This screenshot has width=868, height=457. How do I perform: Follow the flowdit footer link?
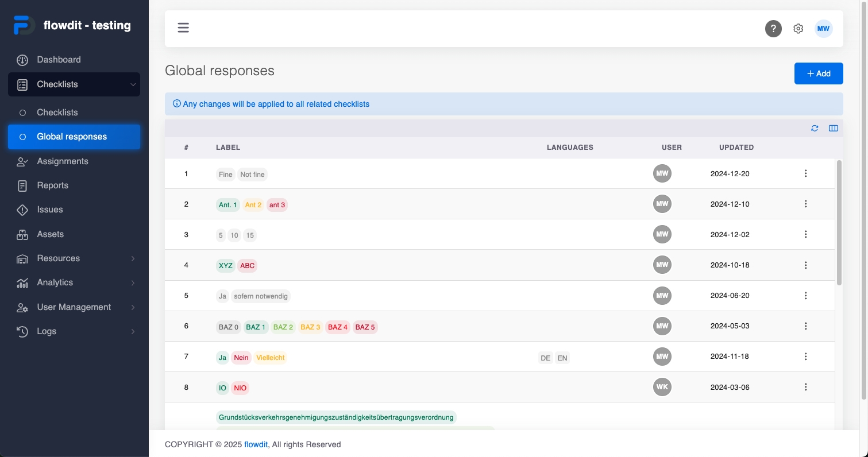[x=256, y=444]
